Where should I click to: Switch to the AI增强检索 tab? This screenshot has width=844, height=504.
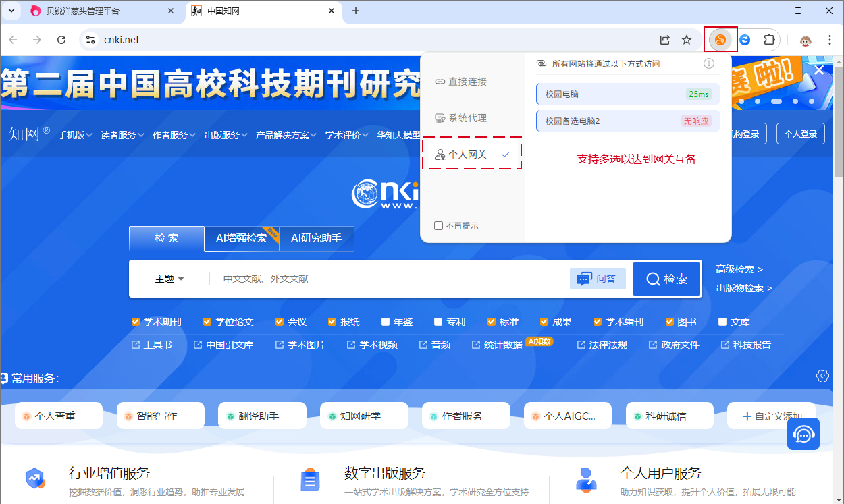click(x=242, y=239)
